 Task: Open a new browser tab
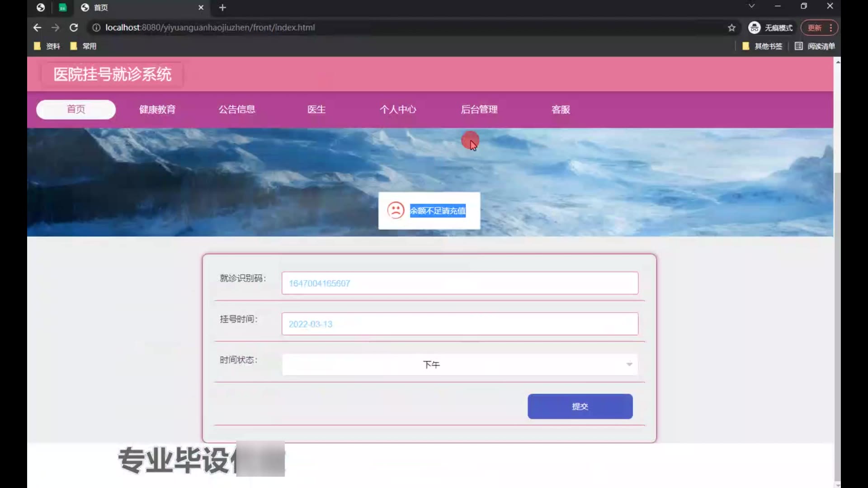[x=222, y=7]
